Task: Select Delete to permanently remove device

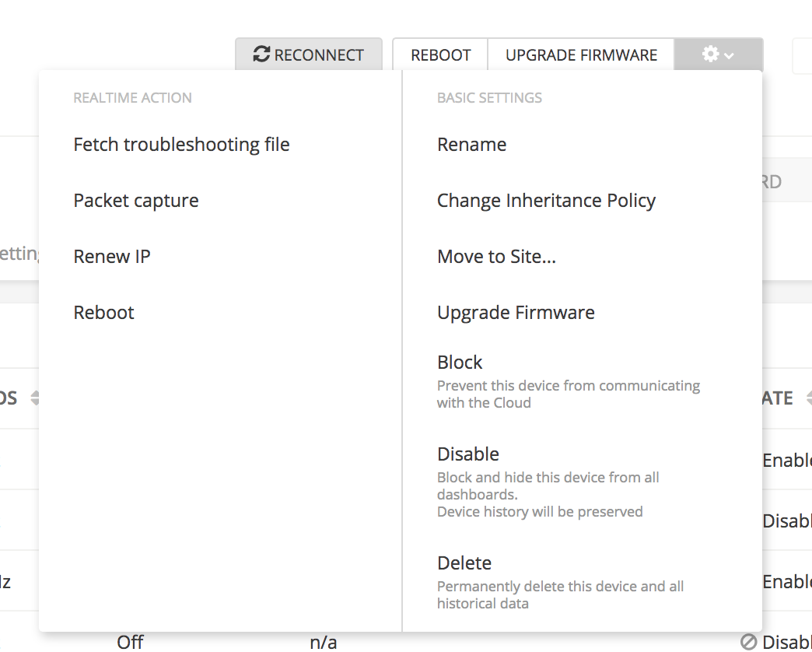Action: (x=464, y=563)
